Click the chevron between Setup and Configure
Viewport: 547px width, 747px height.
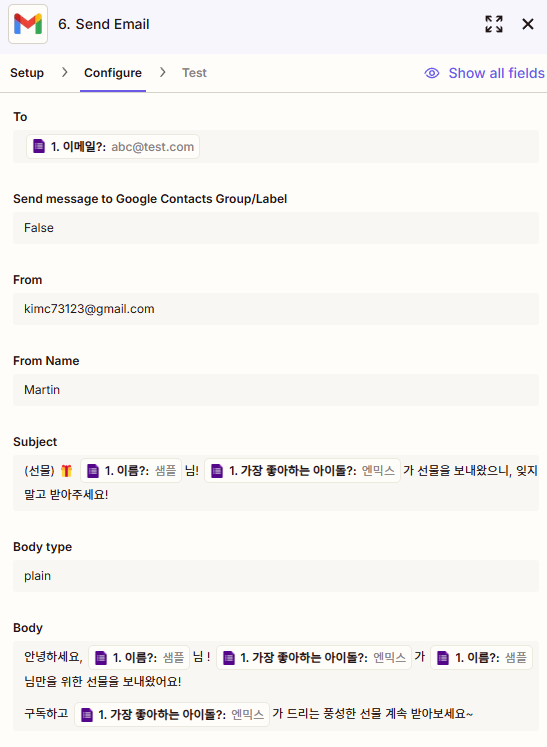(x=64, y=72)
